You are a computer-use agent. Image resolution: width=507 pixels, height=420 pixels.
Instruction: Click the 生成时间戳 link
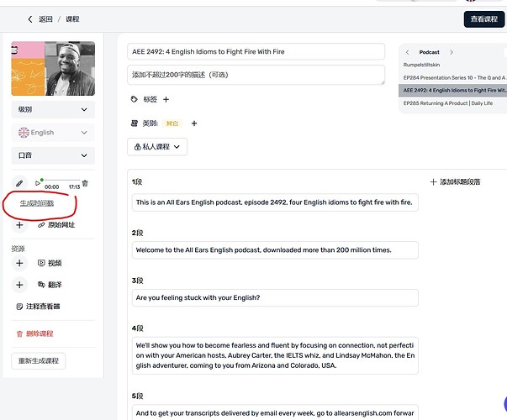click(x=37, y=203)
